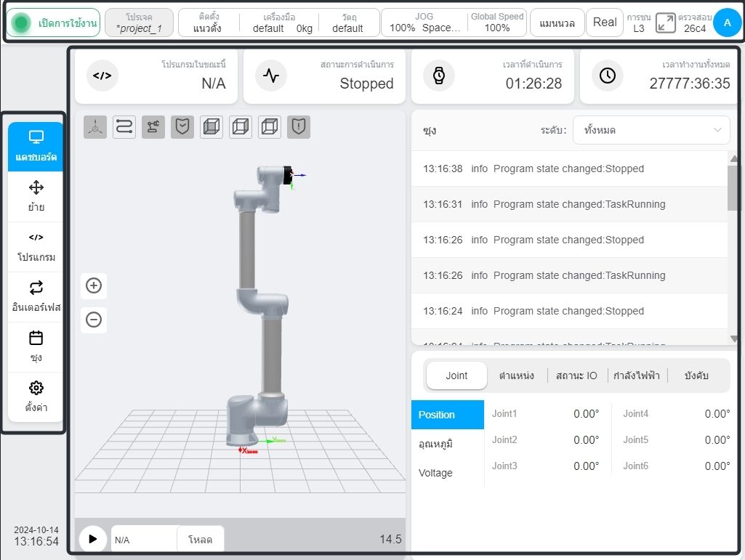Toggle the robot arm model display
The width and height of the screenshot is (745, 560).
[x=153, y=127]
